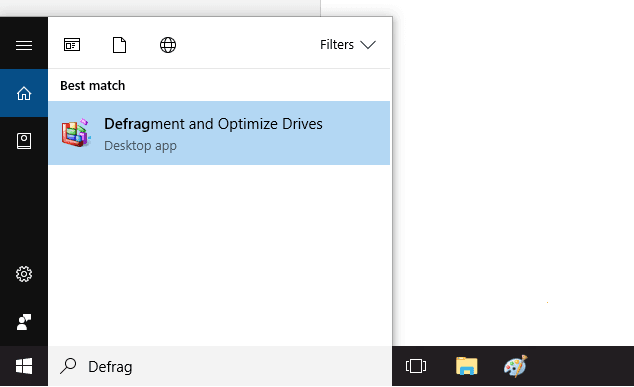Filter results by Apps icon
The width and height of the screenshot is (634, 387).
72,44
